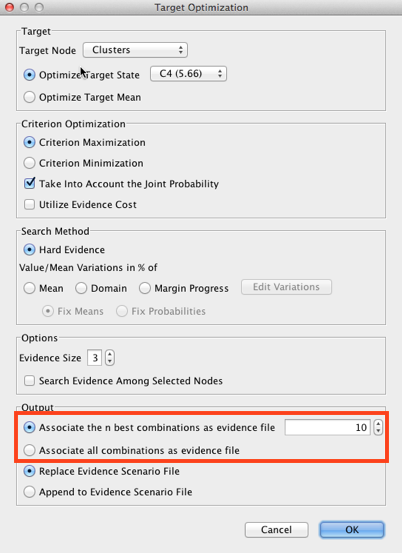Choose Criterion Maximization
402x553 pixels.
pos(29,142)
